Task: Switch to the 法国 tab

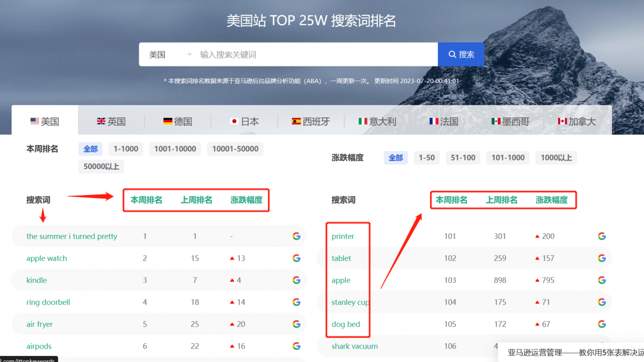Action: (x=444, y=121)
